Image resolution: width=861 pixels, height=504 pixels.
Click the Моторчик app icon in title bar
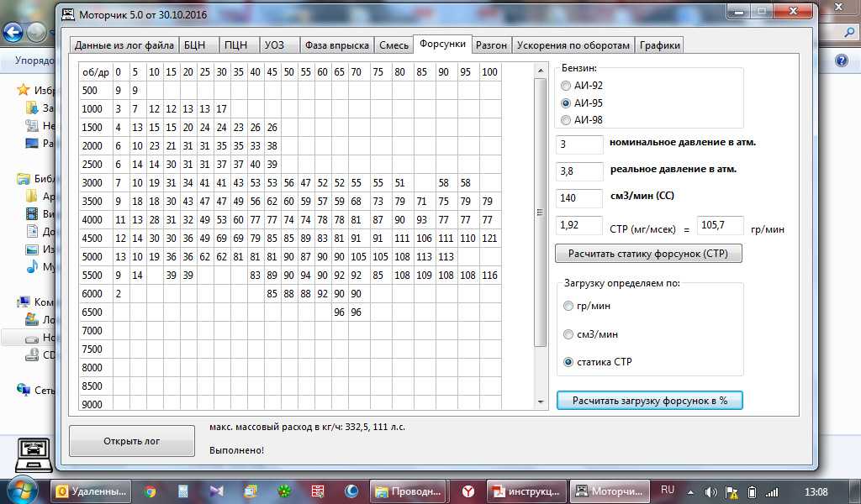[68, 14]
